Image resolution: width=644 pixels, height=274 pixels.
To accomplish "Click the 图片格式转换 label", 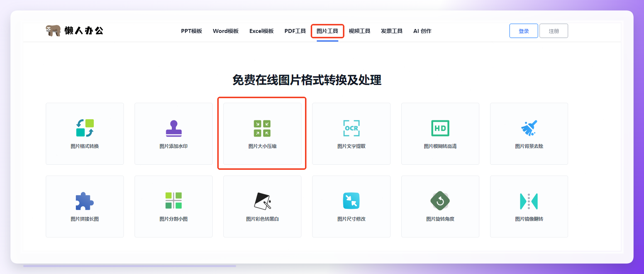I will (x=85, y=147).
